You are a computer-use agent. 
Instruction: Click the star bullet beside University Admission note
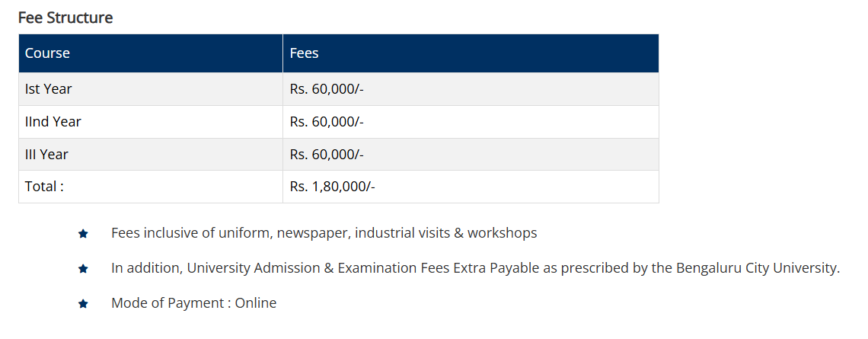click(x=84, y=269)
